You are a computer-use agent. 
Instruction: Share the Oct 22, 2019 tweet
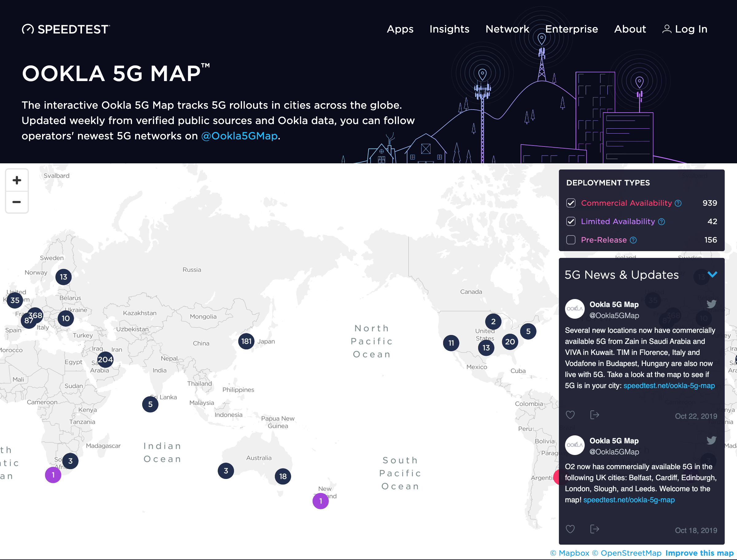click(x=595, y=415)
